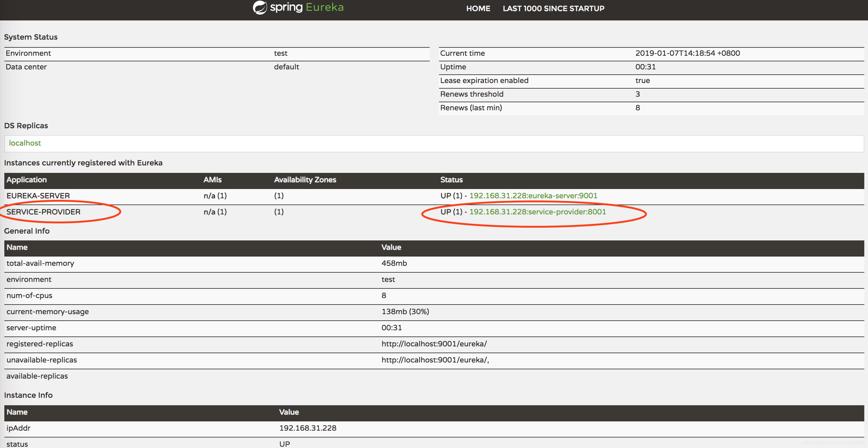Click the Spring Eureka logo icon
868x448 pixels.
pos(260,7)
